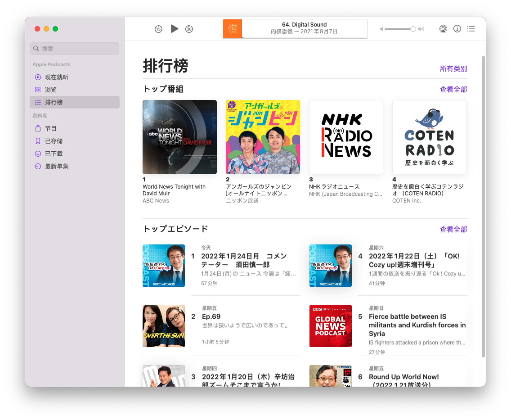Open World News Tonight artwork
This screenshot has height=420, width=511.
click(x=179, y=137)
